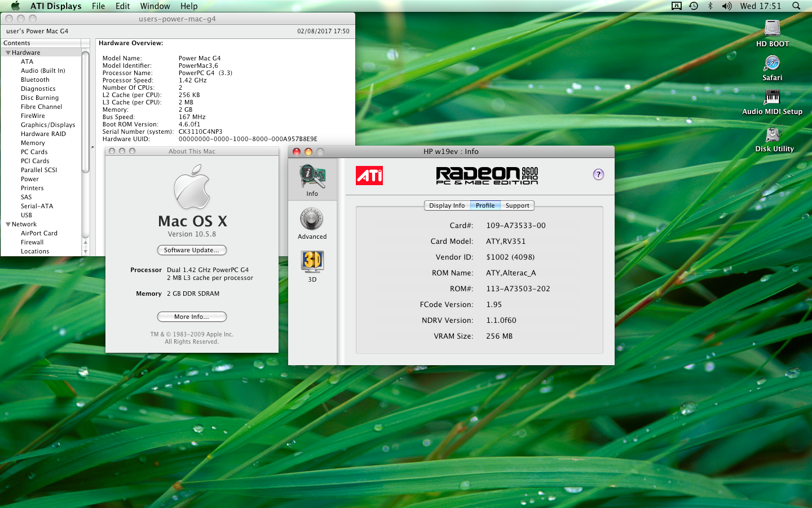Select SAS in the sidebar
Screen dimensions: 812x508
pyautogui.click(x=27, y=197)
